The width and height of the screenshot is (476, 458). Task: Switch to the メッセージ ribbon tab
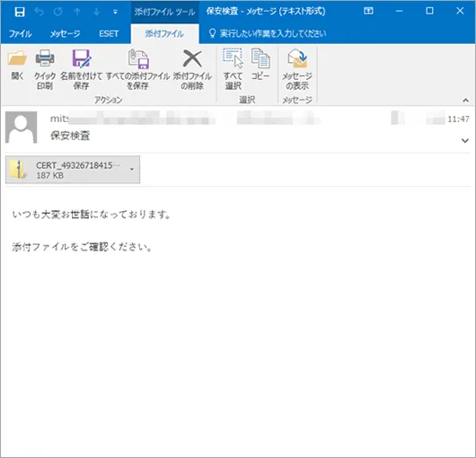tap(65, 34)
